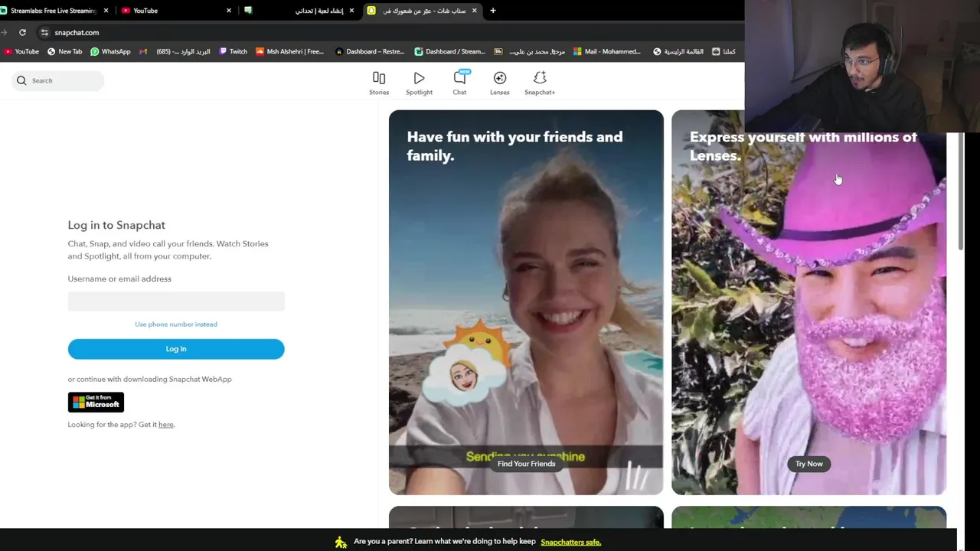Open the Dashboard – Restre... bookmark
The height and width of the screenshot is (551, 980).
coord(370,51)
